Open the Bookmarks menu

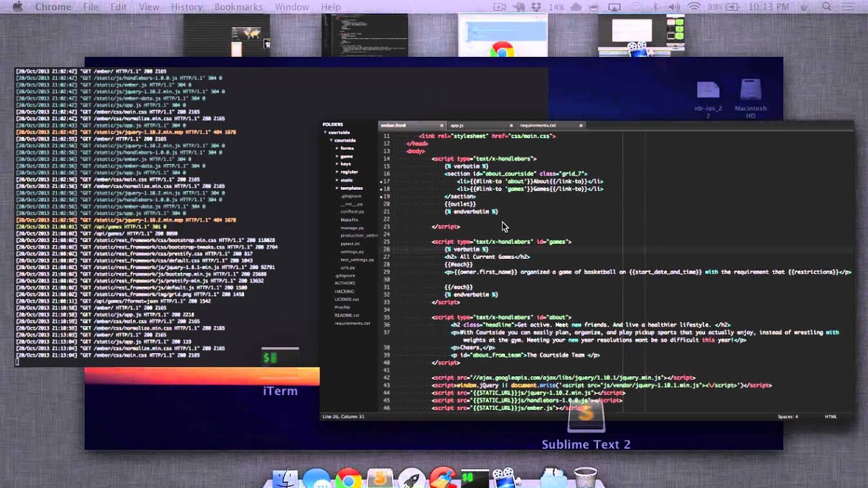click(239, 7)
